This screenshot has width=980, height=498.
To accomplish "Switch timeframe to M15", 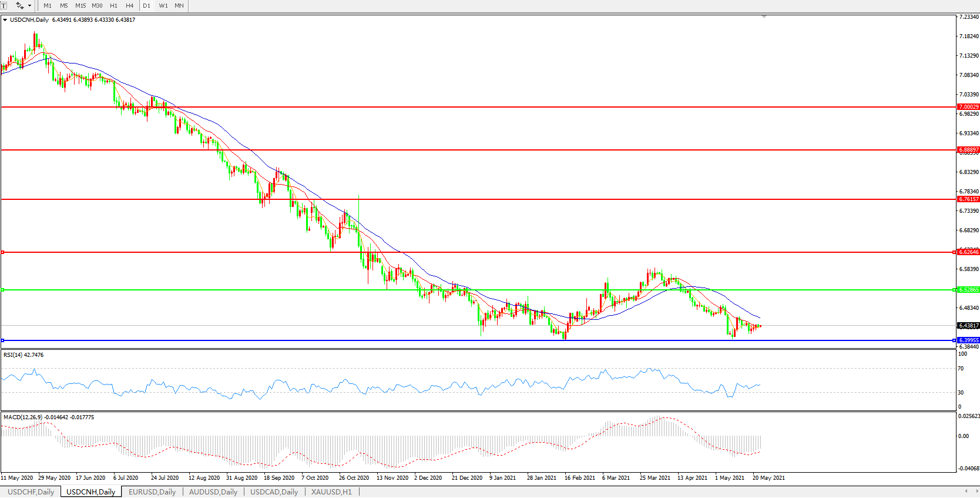I will pyautogui.click(x=80, y=5).
